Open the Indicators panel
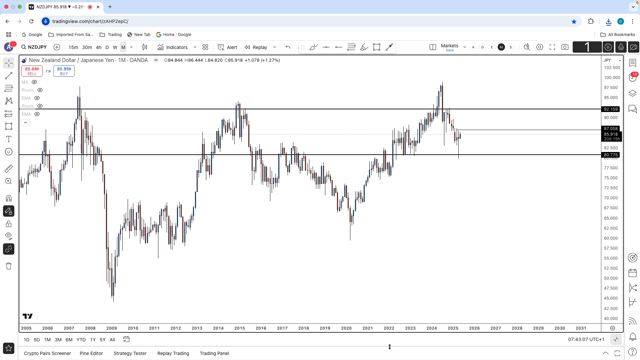 point(173,47)
